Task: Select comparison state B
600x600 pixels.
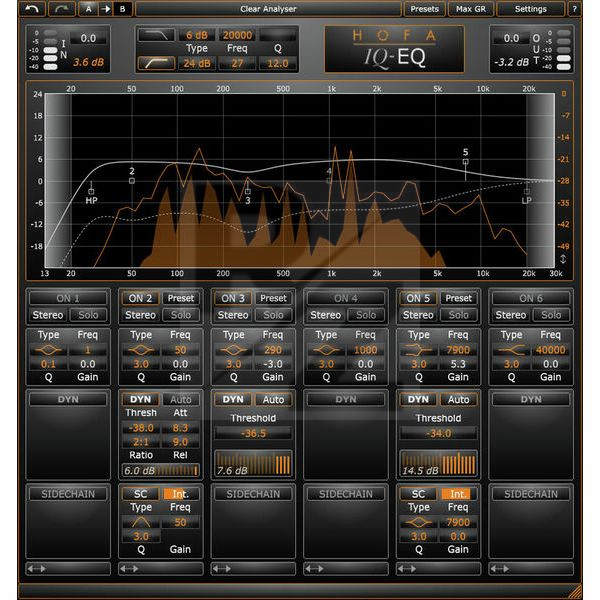Action: [122, 9]
